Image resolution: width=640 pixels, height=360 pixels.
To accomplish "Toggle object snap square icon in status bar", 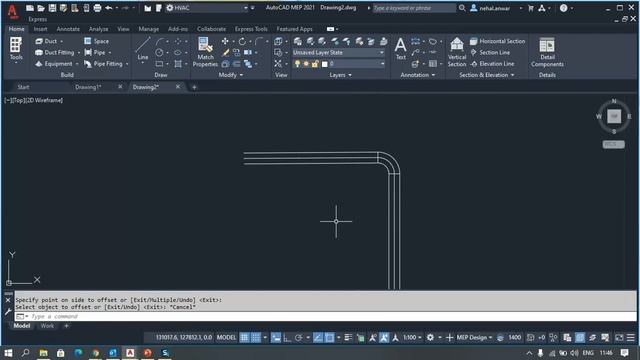I will (x=329, y=338).
